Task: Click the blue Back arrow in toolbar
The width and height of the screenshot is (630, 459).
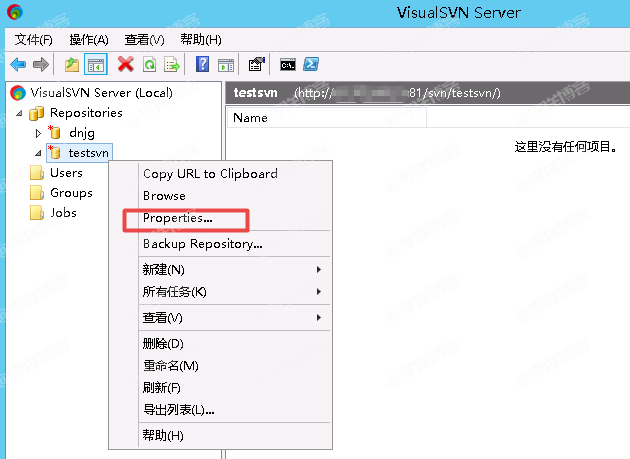Action: [x=18, y=65]
